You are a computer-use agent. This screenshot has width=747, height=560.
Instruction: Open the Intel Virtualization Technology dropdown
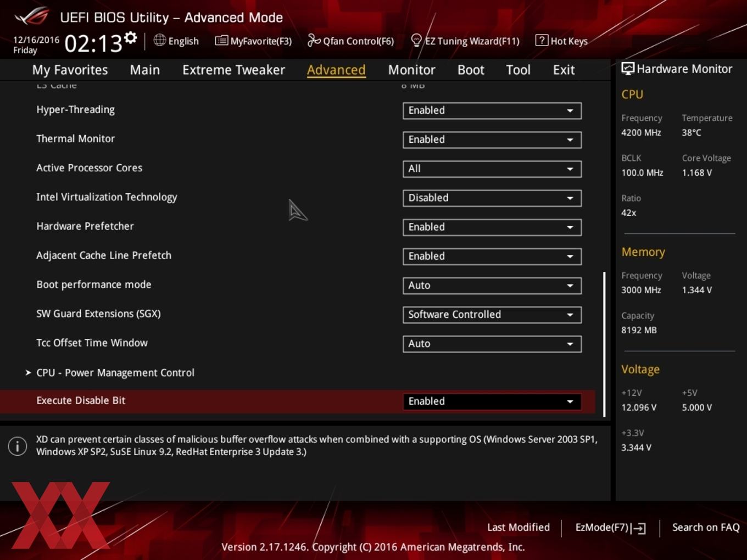(492, 198)
